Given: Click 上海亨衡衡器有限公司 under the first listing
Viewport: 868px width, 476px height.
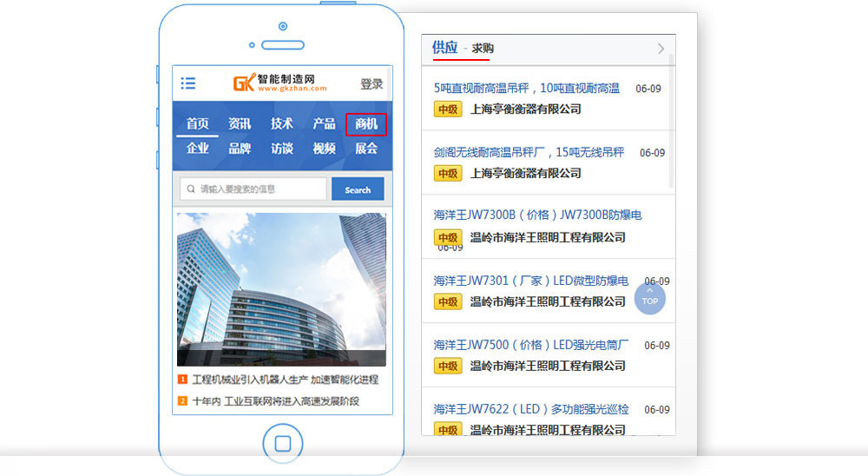Looking at the screenshot, I should [x=525, y=109].
